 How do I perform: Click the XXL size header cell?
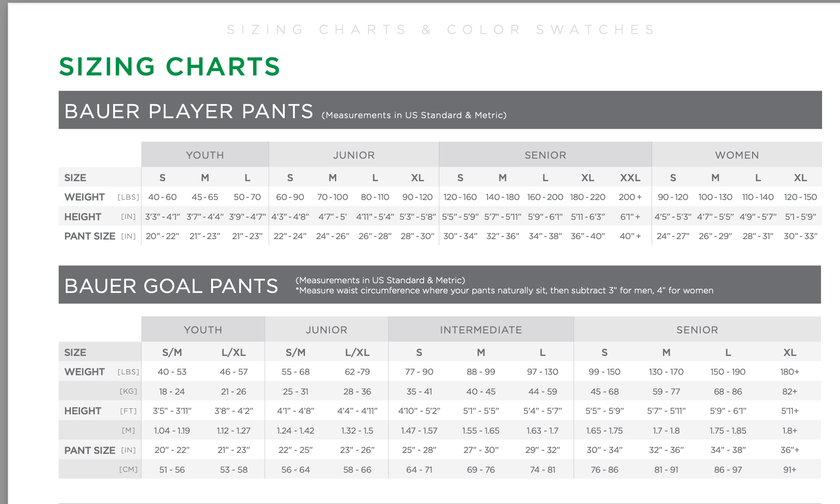click(x=630, y=178)
